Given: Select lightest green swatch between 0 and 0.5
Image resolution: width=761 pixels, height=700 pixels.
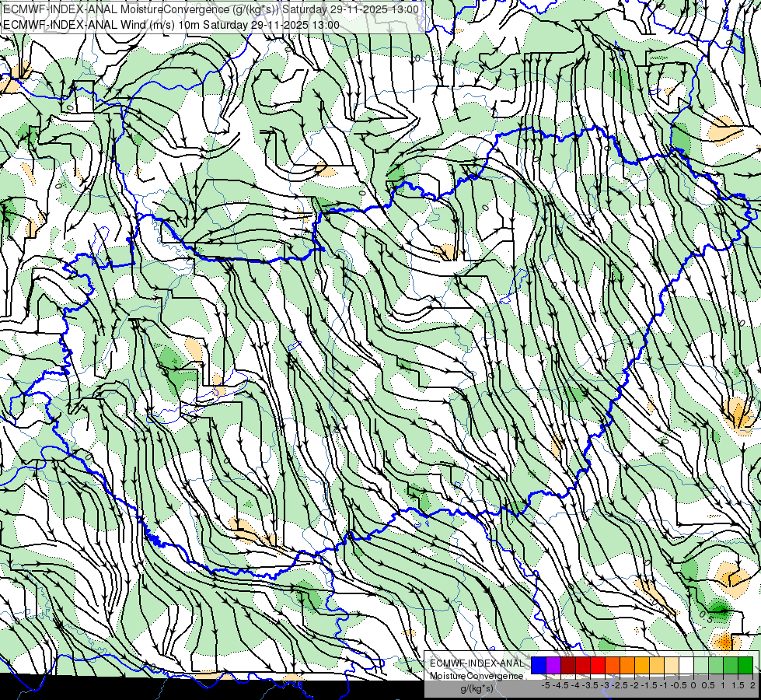Looking at the screenshot, I should 701,665.
